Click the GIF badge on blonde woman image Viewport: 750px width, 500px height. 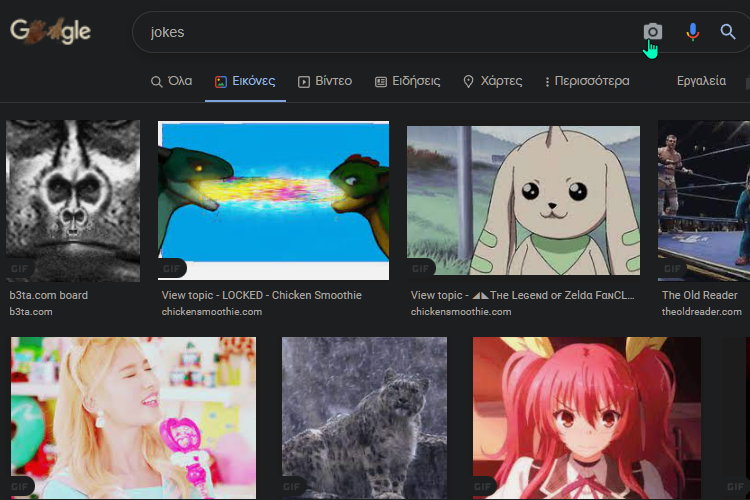click(x=20, y=487)
